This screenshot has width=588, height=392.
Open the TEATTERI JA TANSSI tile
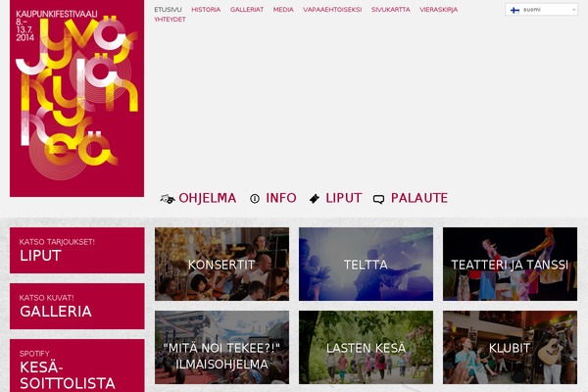510,264
